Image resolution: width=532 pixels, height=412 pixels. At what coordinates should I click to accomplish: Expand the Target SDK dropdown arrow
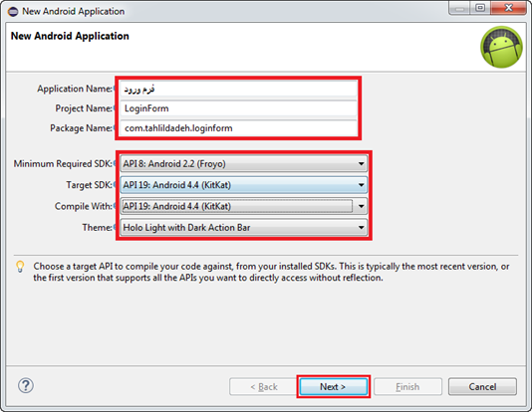pos(361,185)
